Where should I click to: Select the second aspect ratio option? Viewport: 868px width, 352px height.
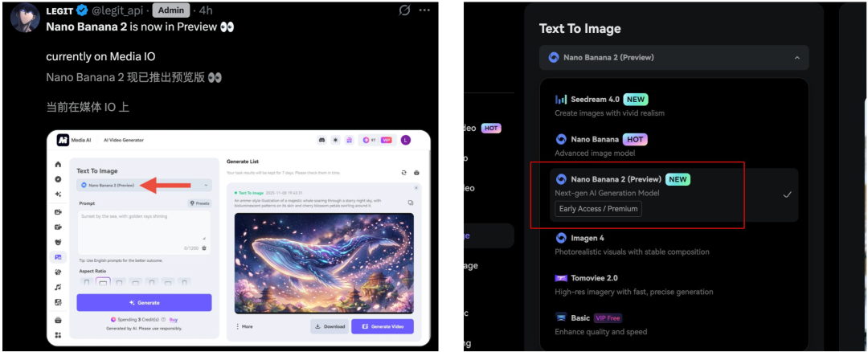[102, 282]
